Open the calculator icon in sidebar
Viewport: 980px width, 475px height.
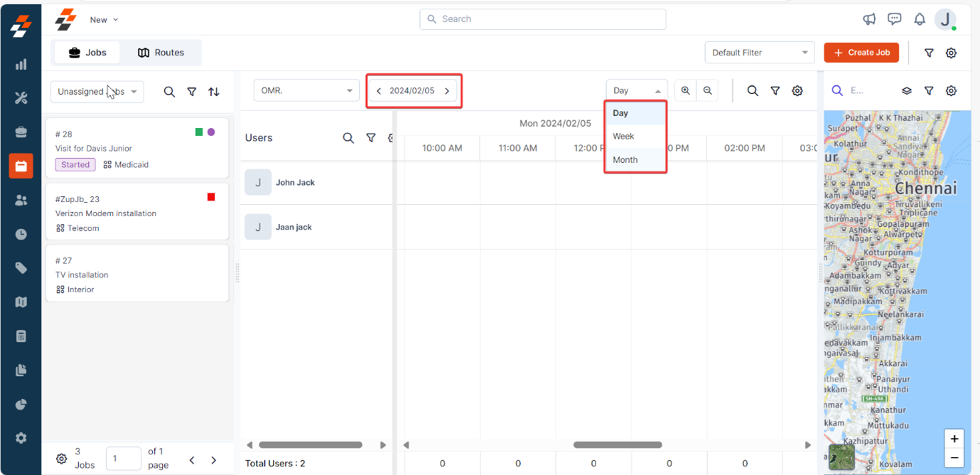[21, 336]
